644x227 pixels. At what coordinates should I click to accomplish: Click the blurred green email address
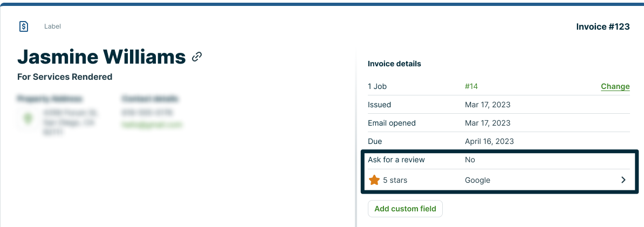[152, 125]
